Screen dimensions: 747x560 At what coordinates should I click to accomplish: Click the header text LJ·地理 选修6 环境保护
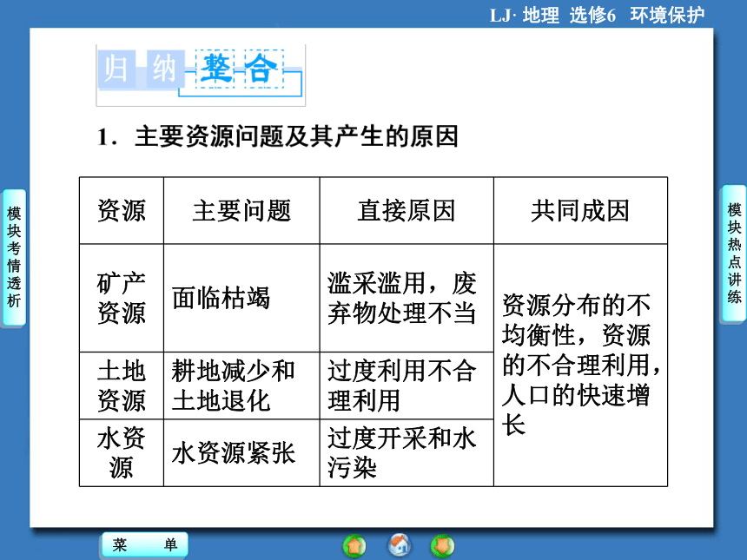click(x=598, y=15)
